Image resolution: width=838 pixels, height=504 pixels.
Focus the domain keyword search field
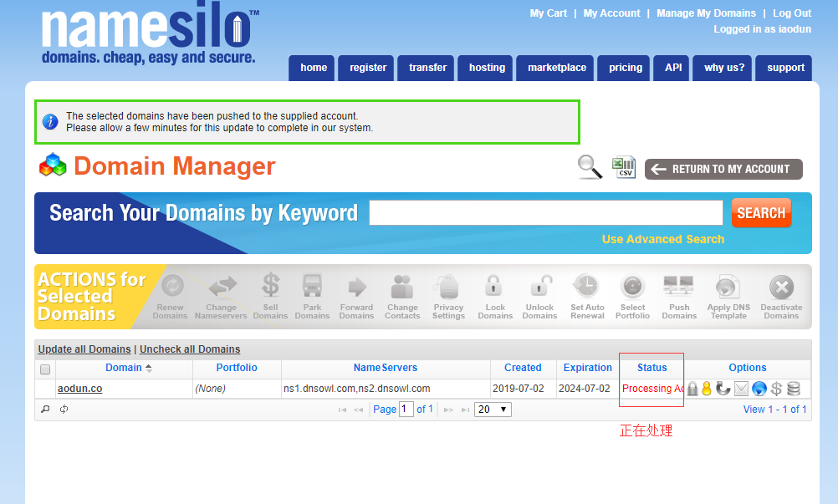pos(545,213)
